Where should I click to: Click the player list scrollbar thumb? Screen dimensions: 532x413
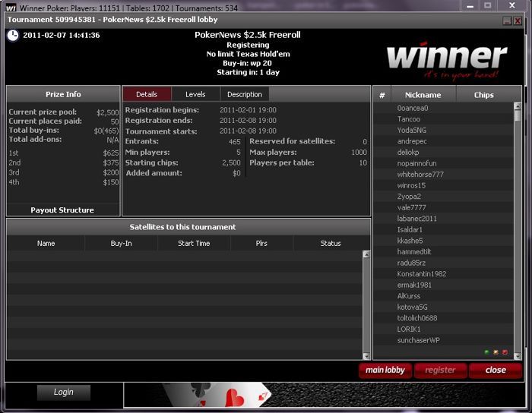click(518, 115)
